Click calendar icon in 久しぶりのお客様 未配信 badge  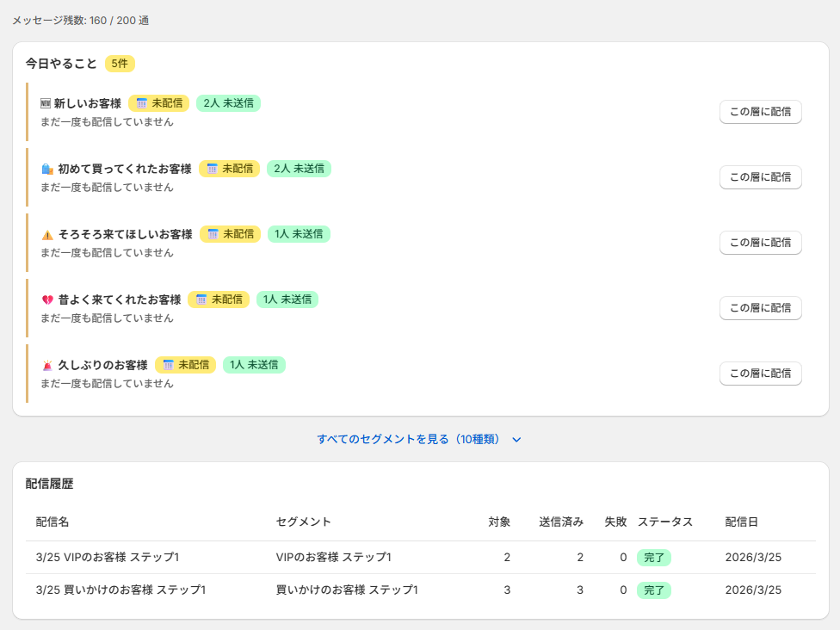[x=169, y=365]
